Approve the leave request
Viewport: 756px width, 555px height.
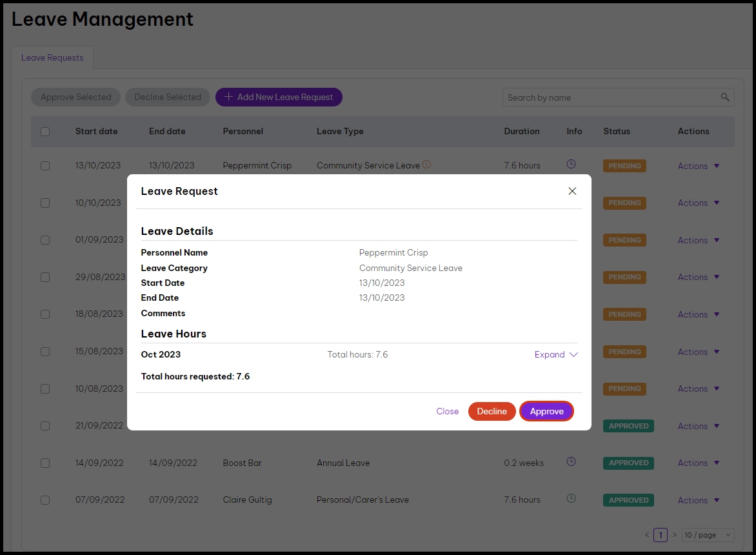point(546,411)
